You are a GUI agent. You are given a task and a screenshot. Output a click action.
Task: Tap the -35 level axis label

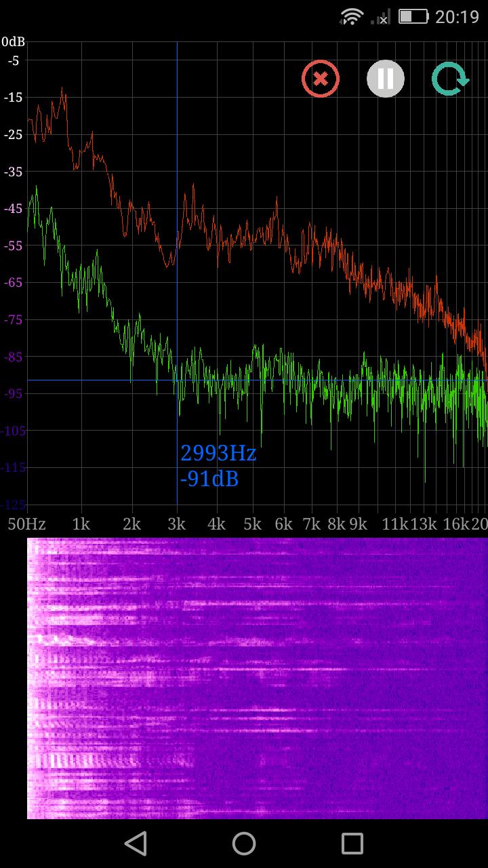click(14, 172)
